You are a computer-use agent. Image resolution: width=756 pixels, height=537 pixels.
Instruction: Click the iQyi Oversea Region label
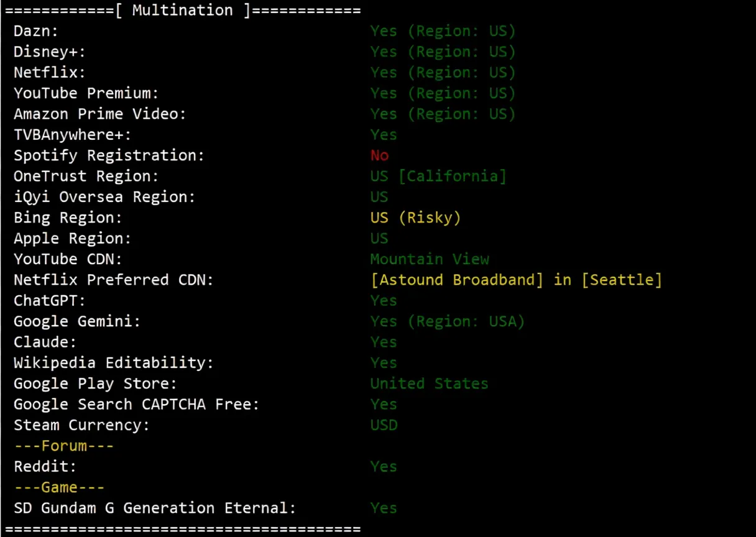click(104, 197)
